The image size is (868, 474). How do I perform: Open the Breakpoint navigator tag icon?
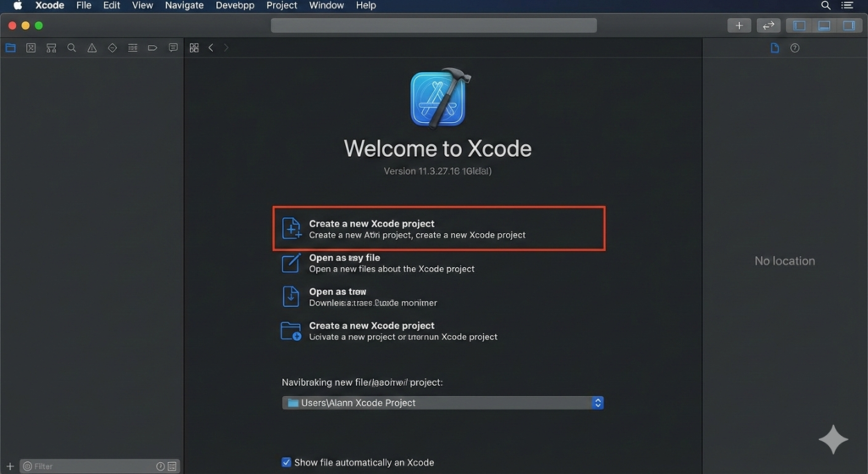(x=153, y=48)
